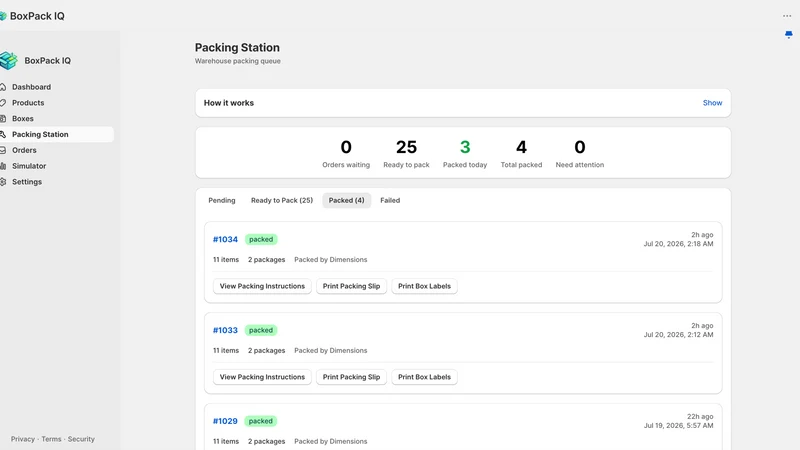Image resolution: width=800 pixels, height=450 pixels.
Task: Click the Packed today count 3
Action: coord(465,147)
